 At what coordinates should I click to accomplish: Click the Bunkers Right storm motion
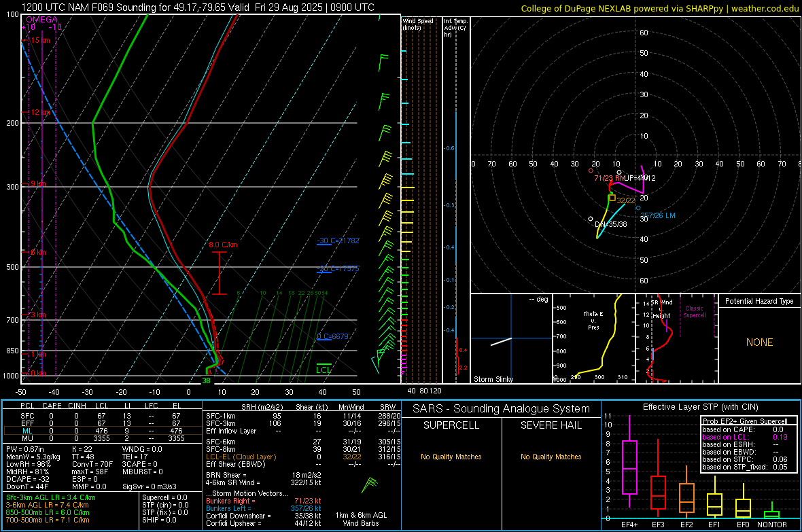tap(264, 501)
